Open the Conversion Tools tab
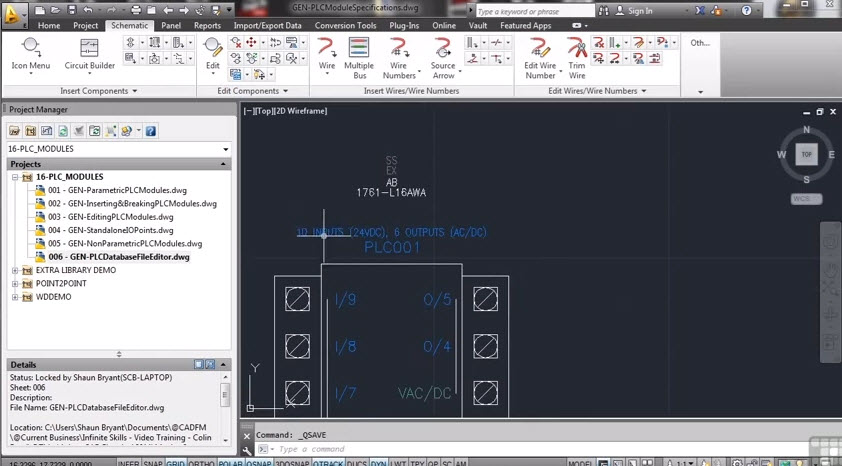 coord(345,25)
